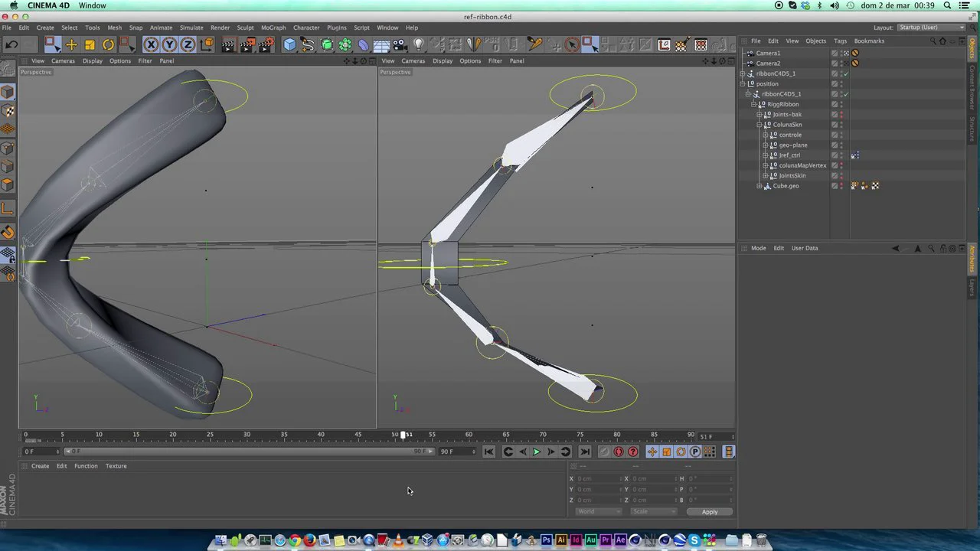Click timeline ruler at frame 25
The width and height of the screenshot is (980, 551).
pos(210,435)
